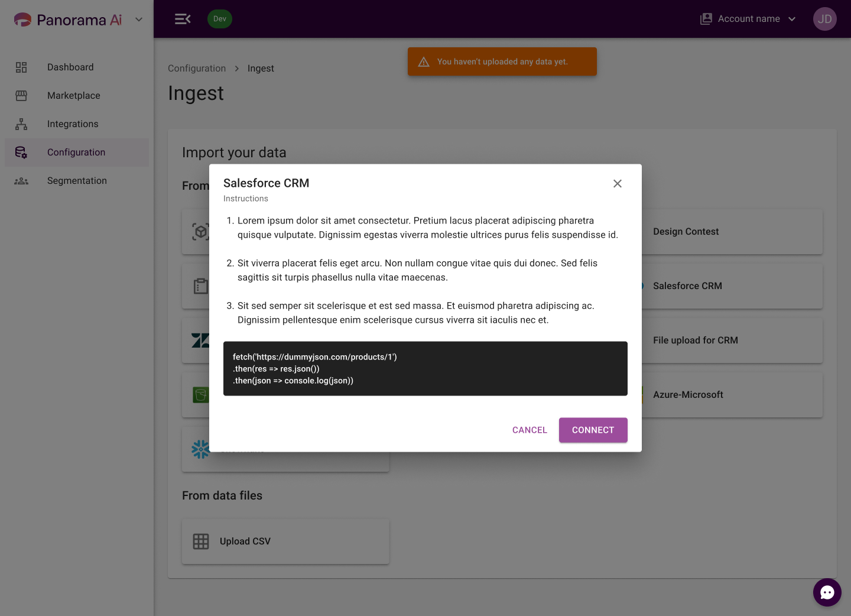
Task: Close the Salesforce CRM dialog
Action: 618,184
